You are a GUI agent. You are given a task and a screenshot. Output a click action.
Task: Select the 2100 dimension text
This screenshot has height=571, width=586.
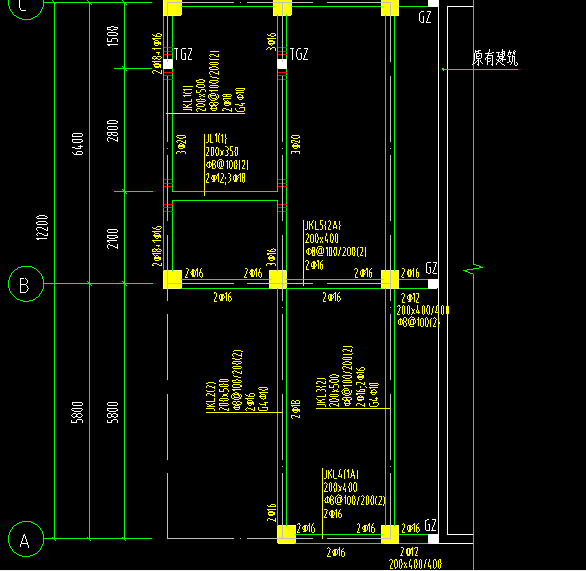click(x=112, y=238)
